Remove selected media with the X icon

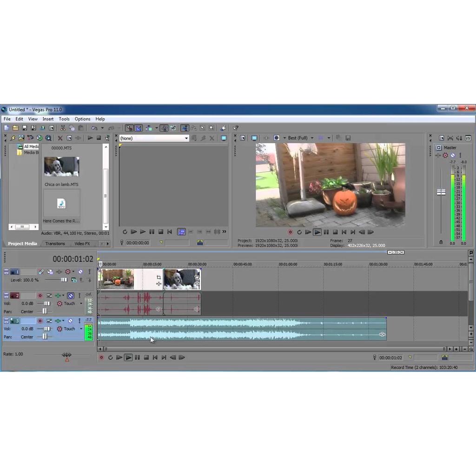(60, 138)
